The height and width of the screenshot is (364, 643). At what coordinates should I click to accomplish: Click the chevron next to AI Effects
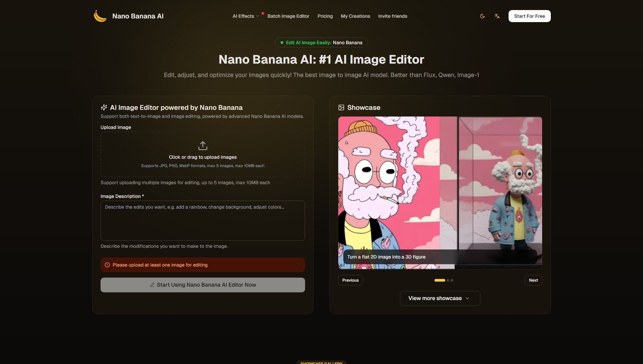[x=257, y=16]
